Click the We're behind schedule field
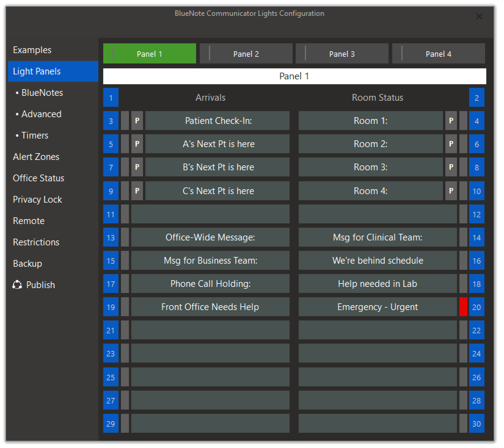The image size is (504, 448). [378, 260]
